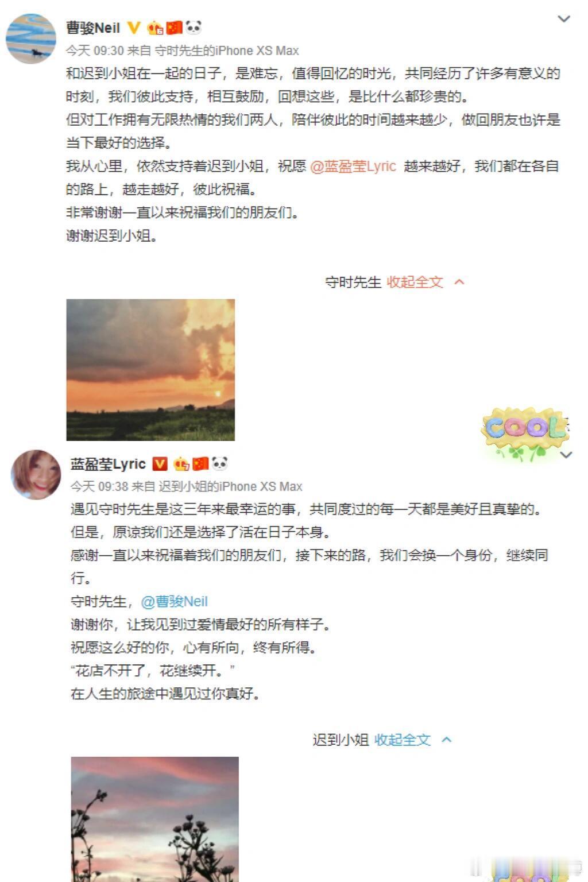Open the dropdown chevron on 曹骏Neil's post
Viewport: 588px width, 882px height.
click(x=564, y=18)
